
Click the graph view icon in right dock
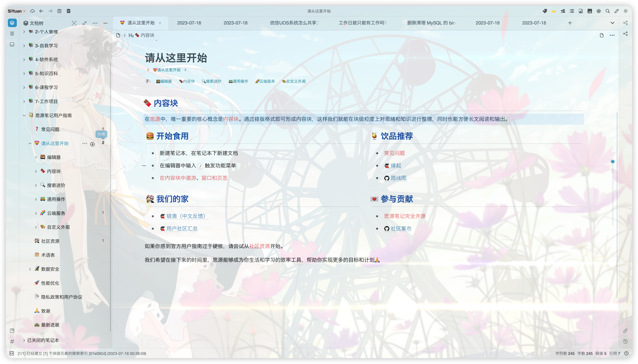[625, 23]
